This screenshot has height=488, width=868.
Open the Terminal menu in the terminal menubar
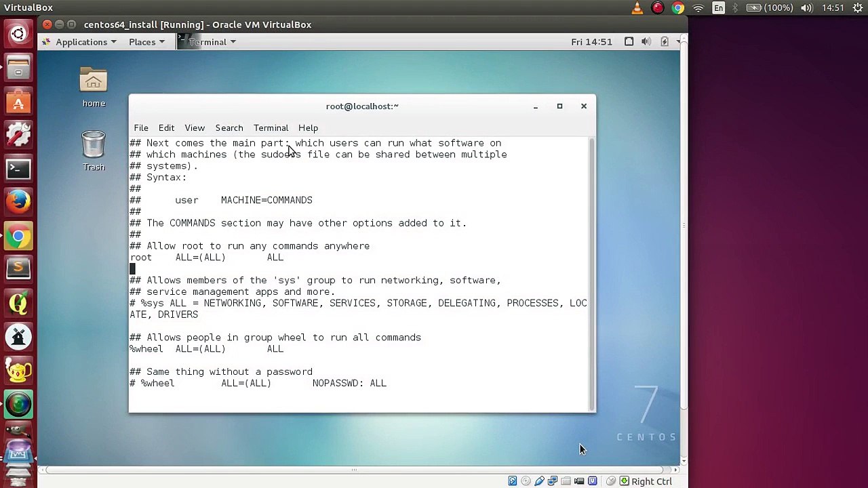[x=271, y=128]
